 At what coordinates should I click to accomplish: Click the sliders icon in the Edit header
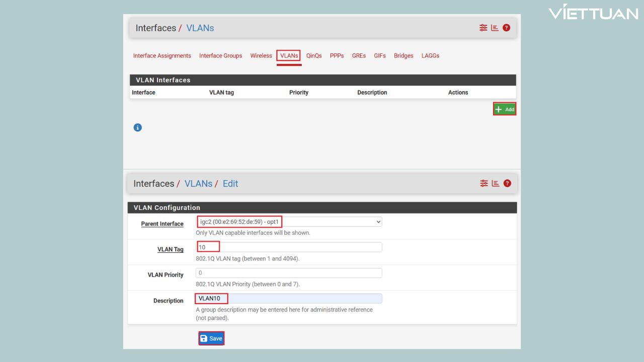[x=484, y=184]
